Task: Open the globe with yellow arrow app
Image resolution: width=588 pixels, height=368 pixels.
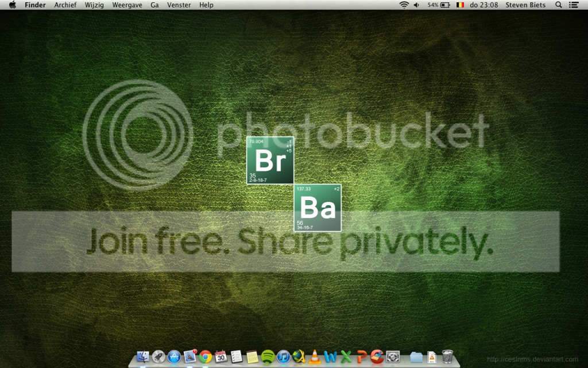Action: coord(299,356)
